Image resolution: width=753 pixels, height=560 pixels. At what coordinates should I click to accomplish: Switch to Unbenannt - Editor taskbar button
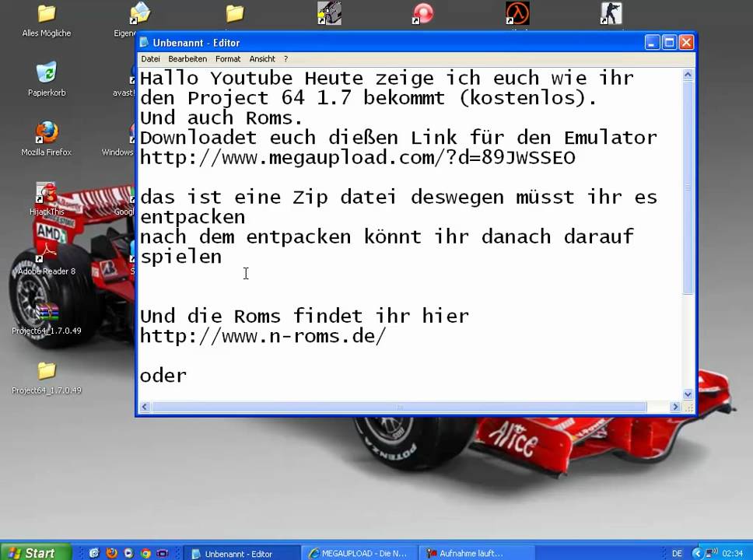click(x=242, y=553)
